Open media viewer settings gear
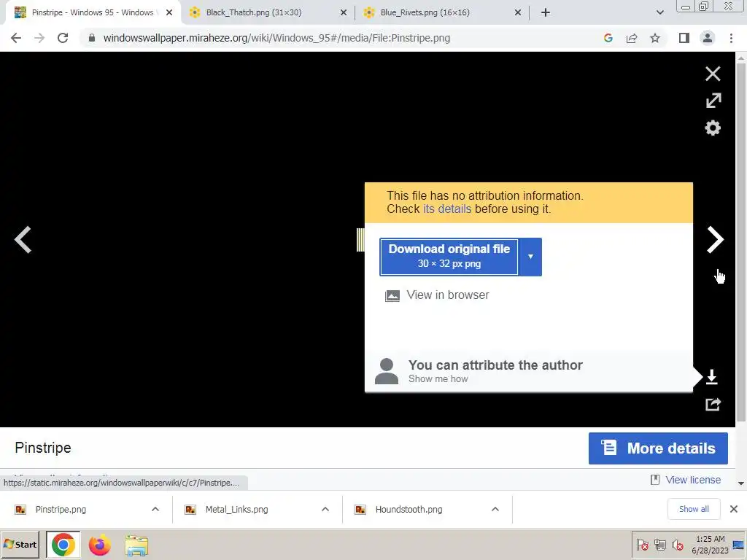 pos(713,128)
